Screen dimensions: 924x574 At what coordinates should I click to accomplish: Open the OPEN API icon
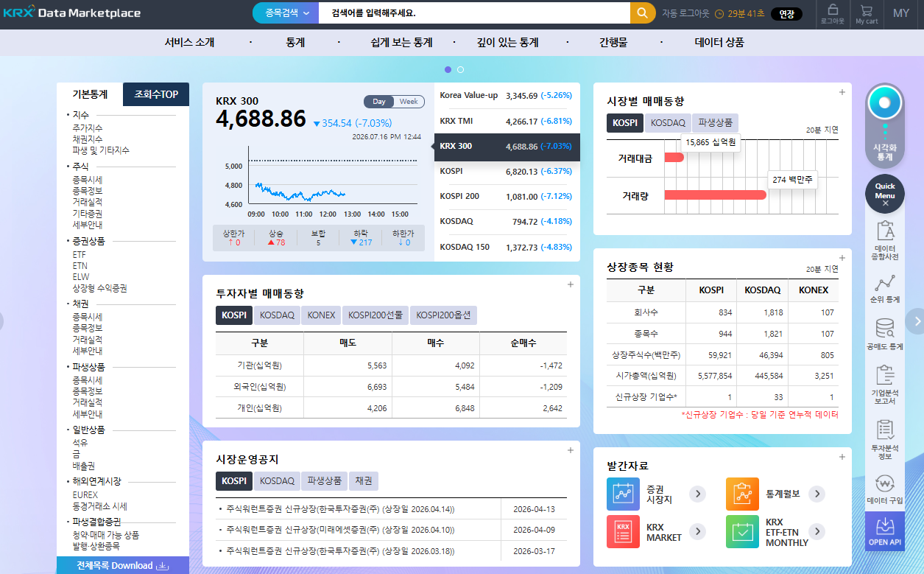pos(885,531)
